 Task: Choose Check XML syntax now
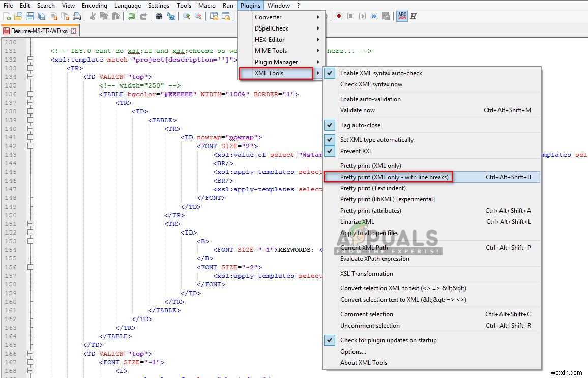click(x=432, y=84)
